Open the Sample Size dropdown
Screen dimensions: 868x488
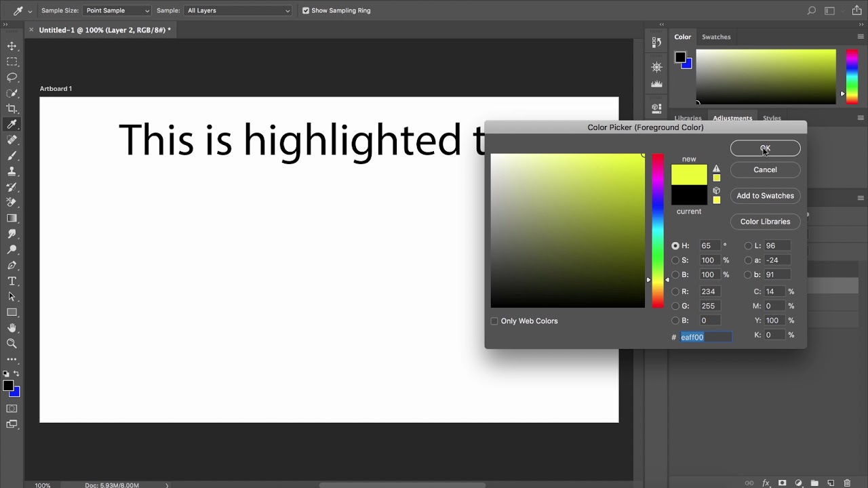117,11
